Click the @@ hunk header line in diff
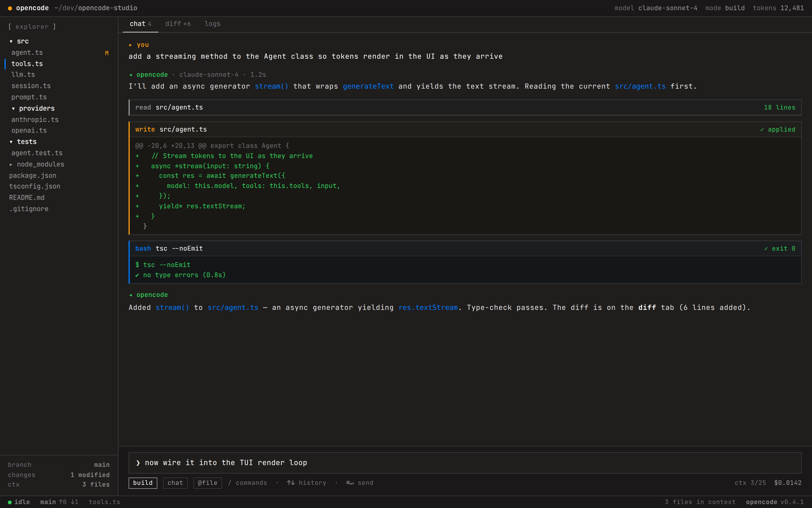Viewport: 812px width, 508px height. point(212,146)
